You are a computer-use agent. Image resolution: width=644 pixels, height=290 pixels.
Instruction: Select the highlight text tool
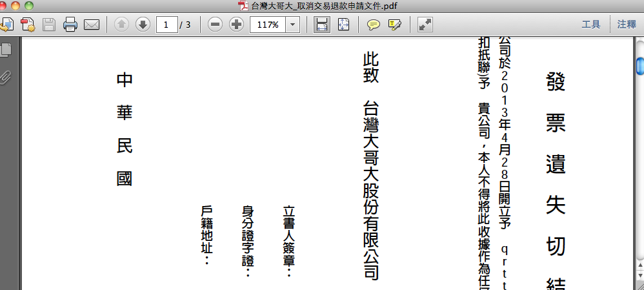[x=394, y=25]
